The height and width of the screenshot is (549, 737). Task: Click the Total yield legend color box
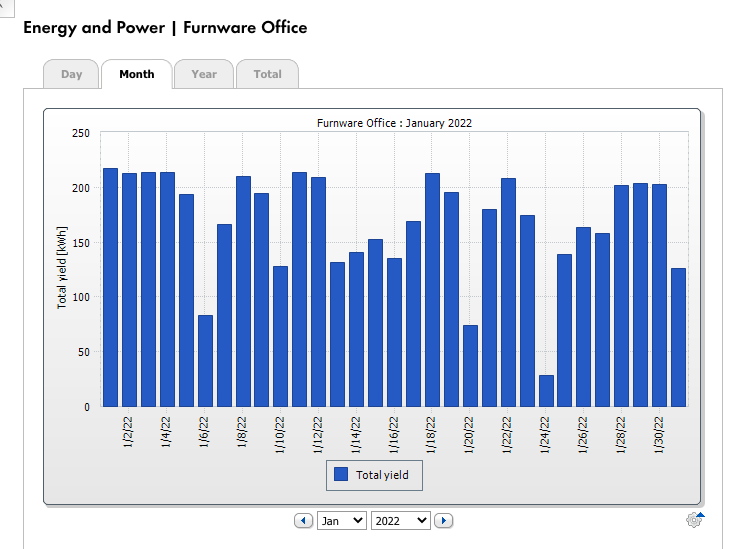click(341, 474)
